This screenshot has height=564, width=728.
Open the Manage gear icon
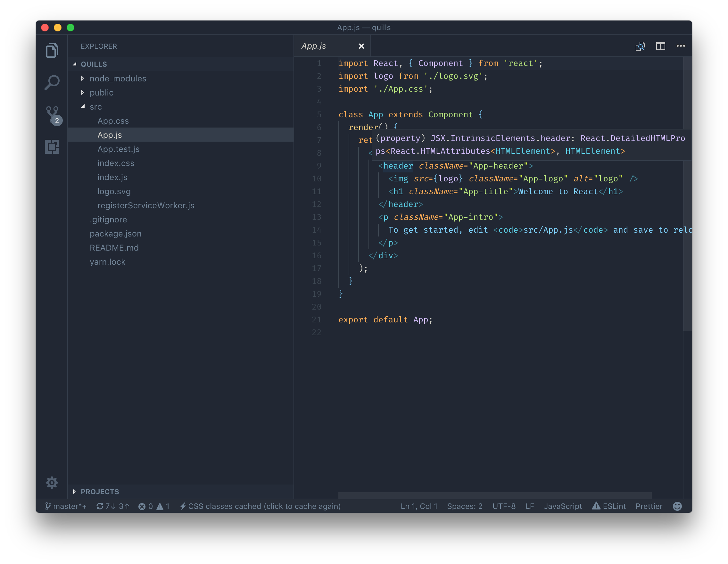coord(52,482)
